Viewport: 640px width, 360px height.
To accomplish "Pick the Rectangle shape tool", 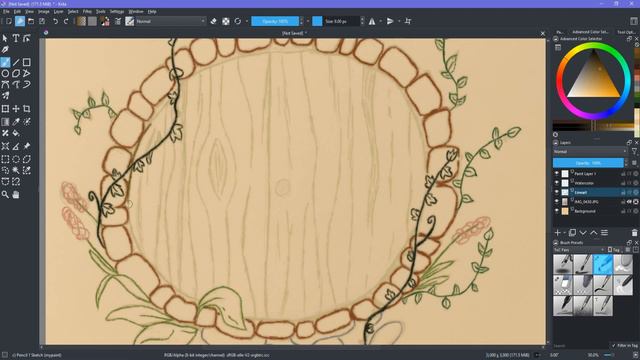I will pos(27,62).
